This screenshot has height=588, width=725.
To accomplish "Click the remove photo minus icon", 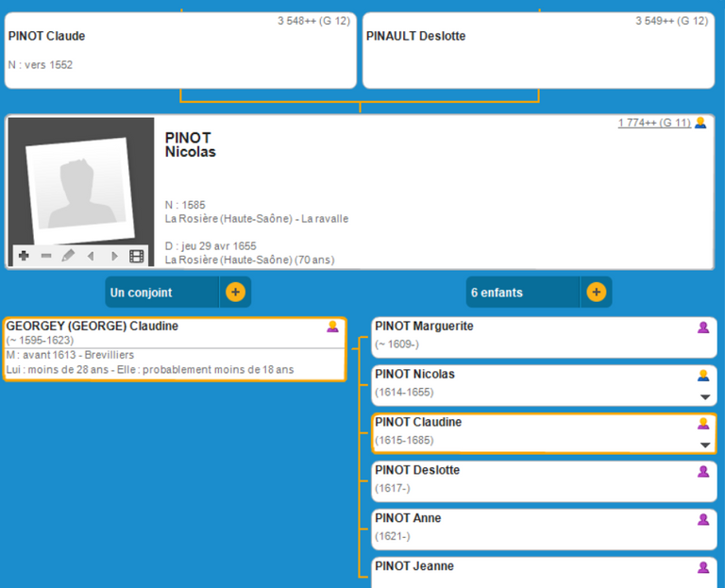I will (x=46, y=256).
